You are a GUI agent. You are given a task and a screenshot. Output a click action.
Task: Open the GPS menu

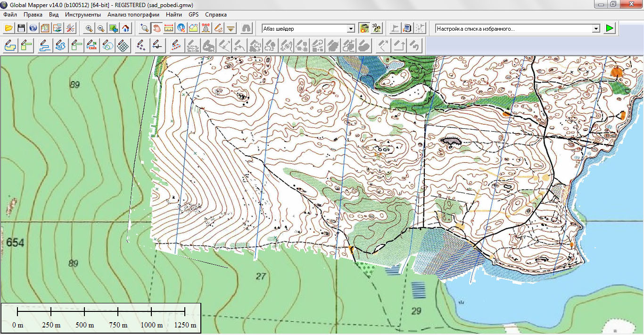193,15
